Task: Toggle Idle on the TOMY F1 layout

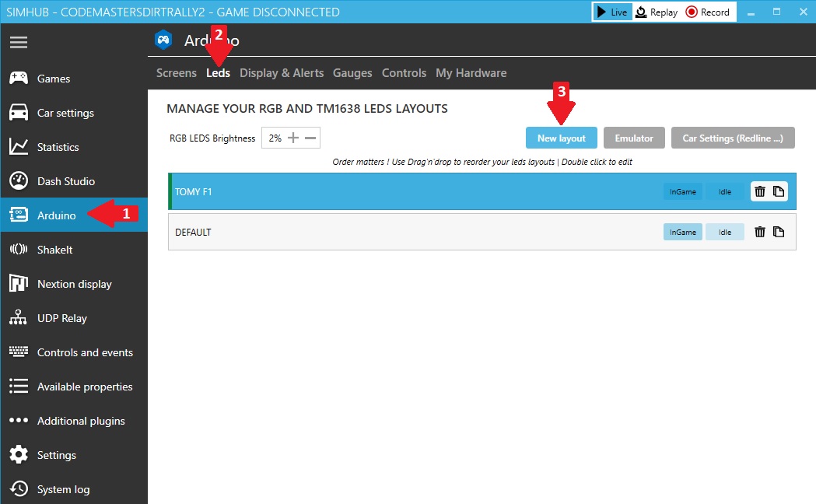Action: point(725,191)
